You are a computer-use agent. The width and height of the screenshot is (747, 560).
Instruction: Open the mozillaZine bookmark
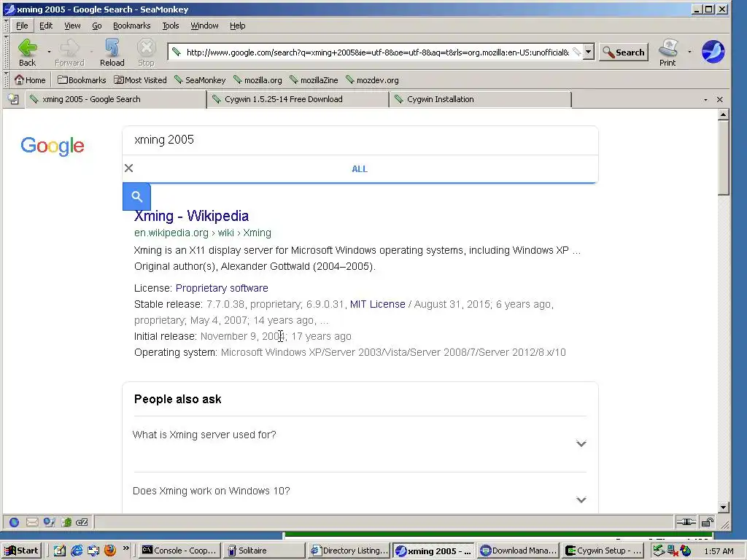coord(314,80)
